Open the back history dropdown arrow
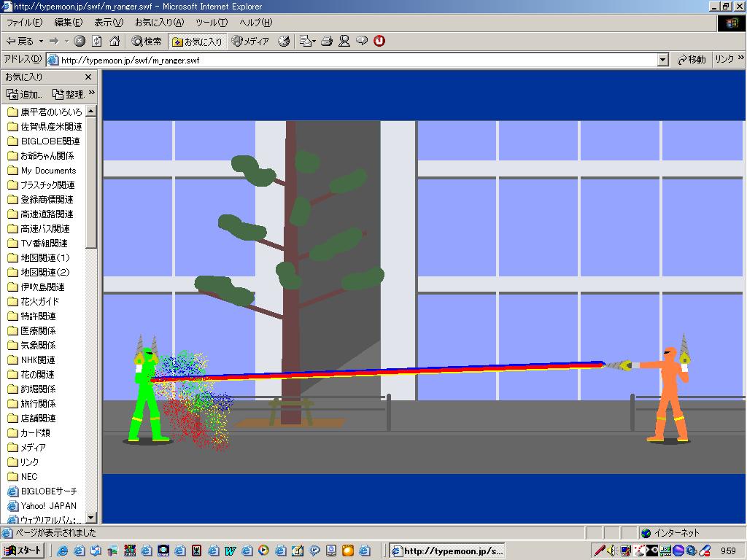The width and height of the screenshot is (747, 560). [41, 42]
